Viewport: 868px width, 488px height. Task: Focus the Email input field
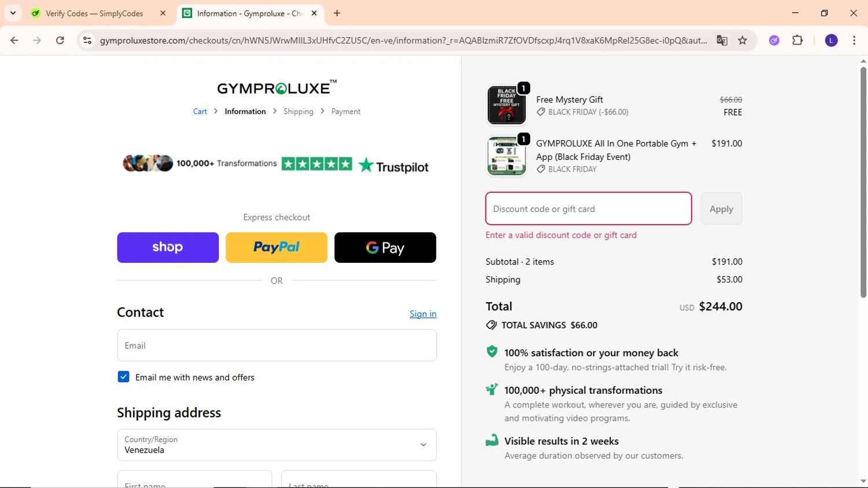[x=277, y=346]
